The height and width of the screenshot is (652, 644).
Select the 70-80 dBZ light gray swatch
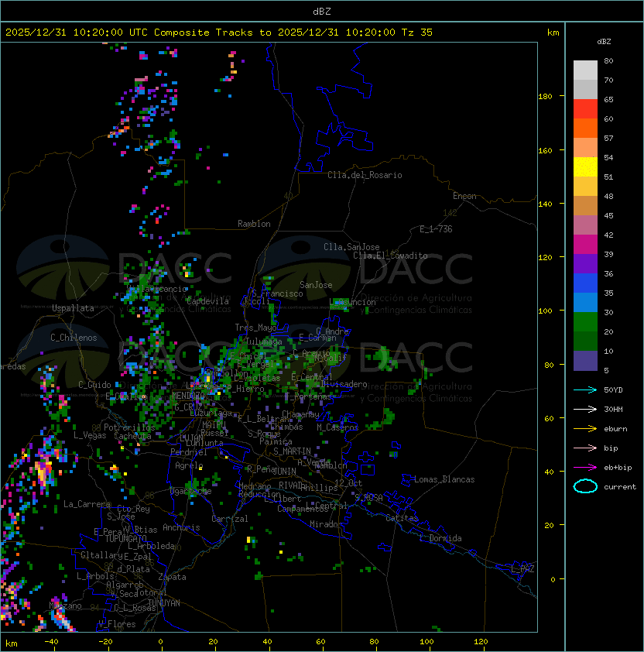(585, 70)
